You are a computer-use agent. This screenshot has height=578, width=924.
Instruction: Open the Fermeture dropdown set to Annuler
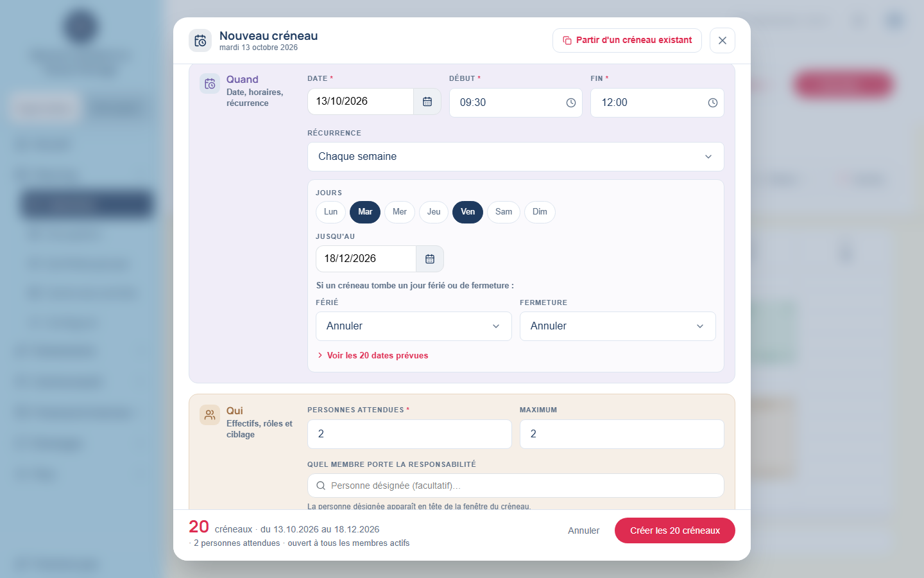(x=618, y=326)
